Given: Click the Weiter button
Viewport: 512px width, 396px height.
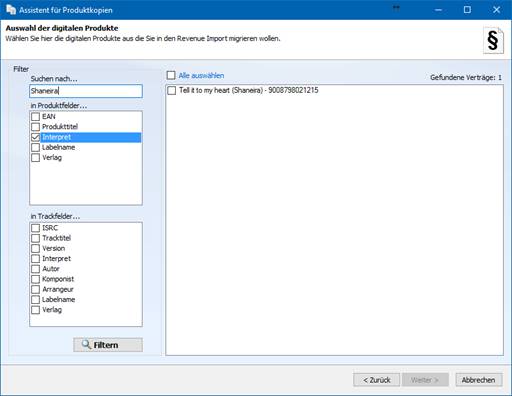Looking at the screenshot, I should tap(425, 380).
